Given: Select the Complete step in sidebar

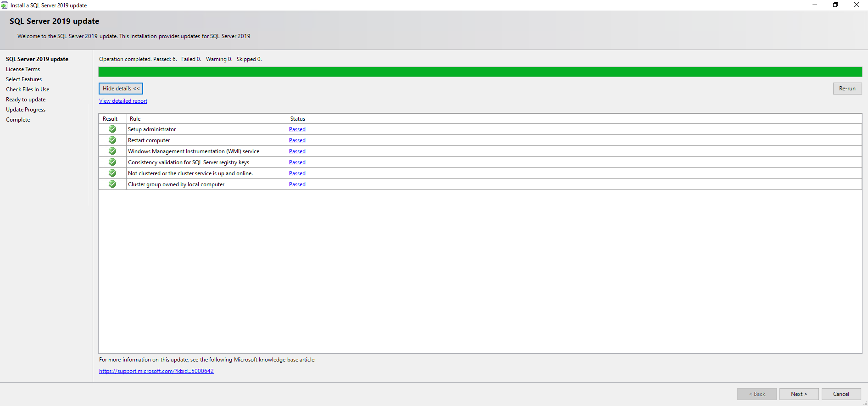Looking at the screenshot, I should (18, 120).
